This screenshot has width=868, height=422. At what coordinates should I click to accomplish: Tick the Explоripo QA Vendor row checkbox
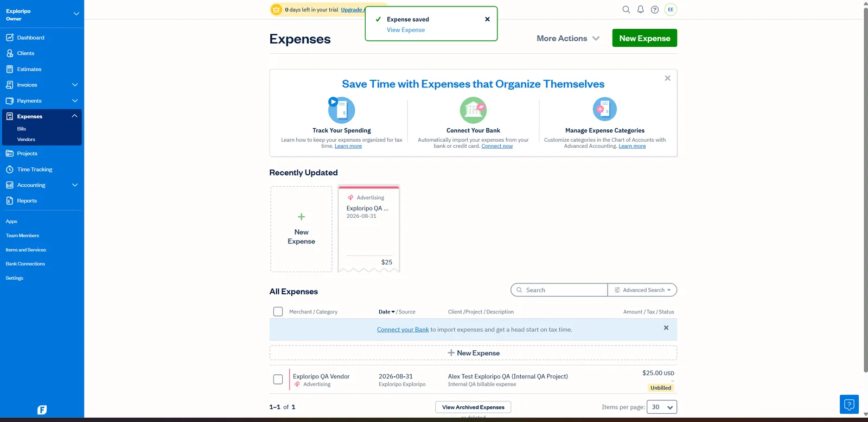278,380
